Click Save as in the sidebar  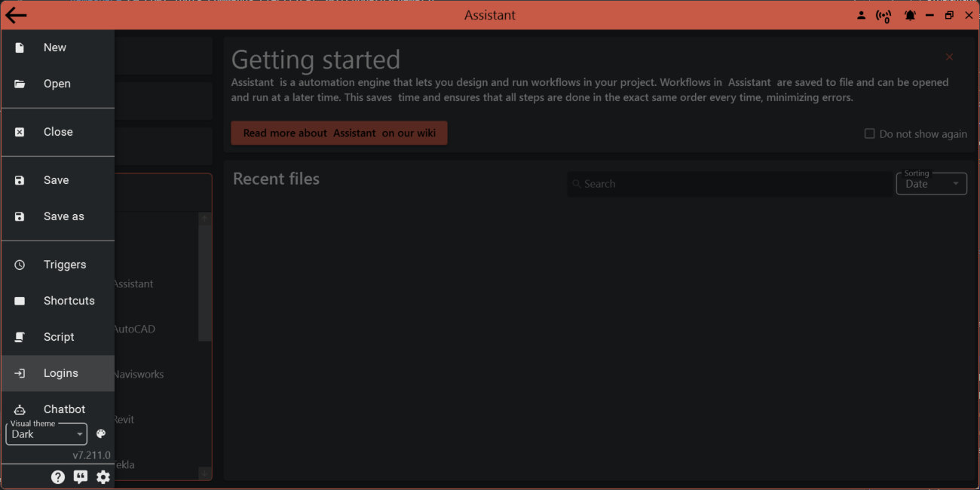tap(63, 216)
